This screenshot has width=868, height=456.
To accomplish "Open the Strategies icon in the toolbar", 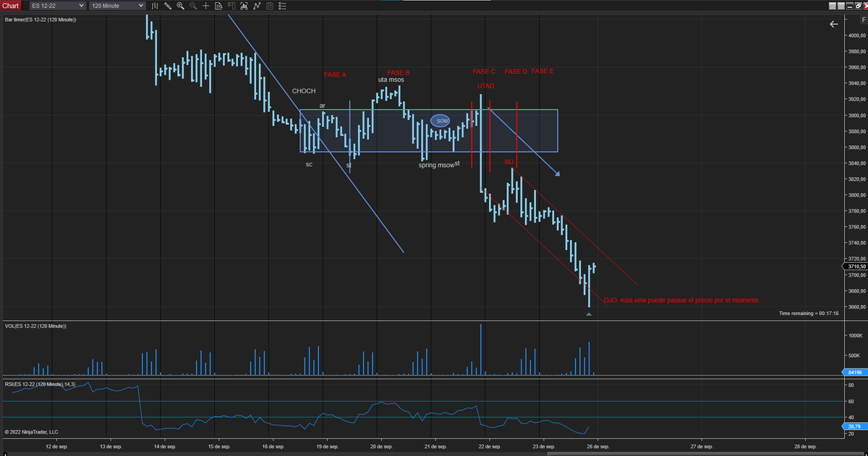I will 257,6.
